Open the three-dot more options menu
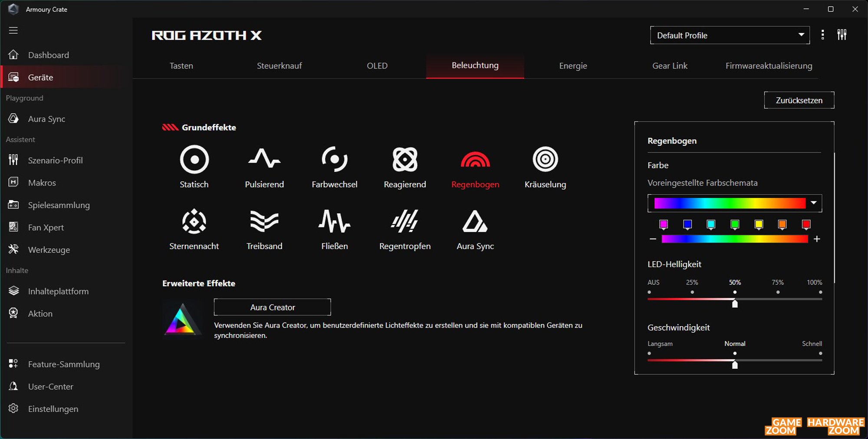The width and height of the screenshot is (868, 439). (822, 35)
